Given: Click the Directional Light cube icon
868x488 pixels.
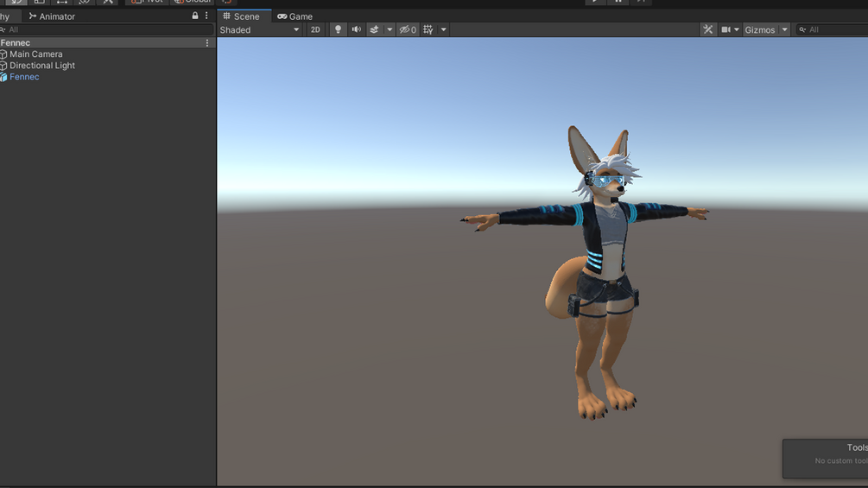Looking at the screenshot, I should pyautogui.click(x=3, y=66).
